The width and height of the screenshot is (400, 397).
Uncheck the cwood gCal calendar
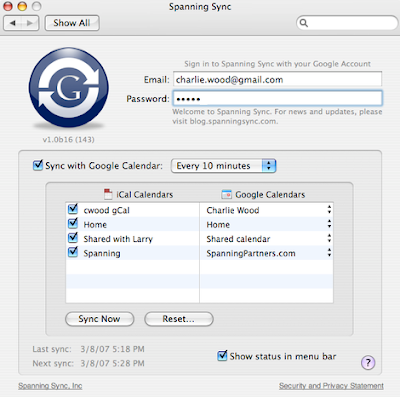click(73, 209)
